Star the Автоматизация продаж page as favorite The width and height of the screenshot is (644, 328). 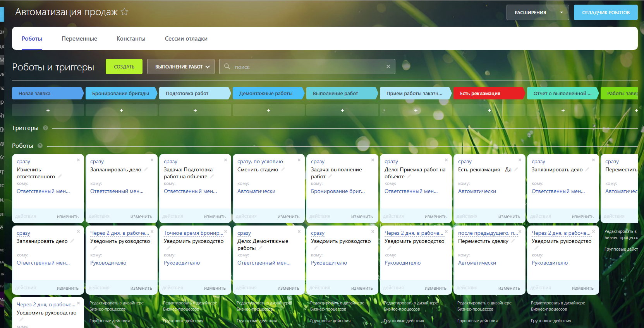click(124, 12)
